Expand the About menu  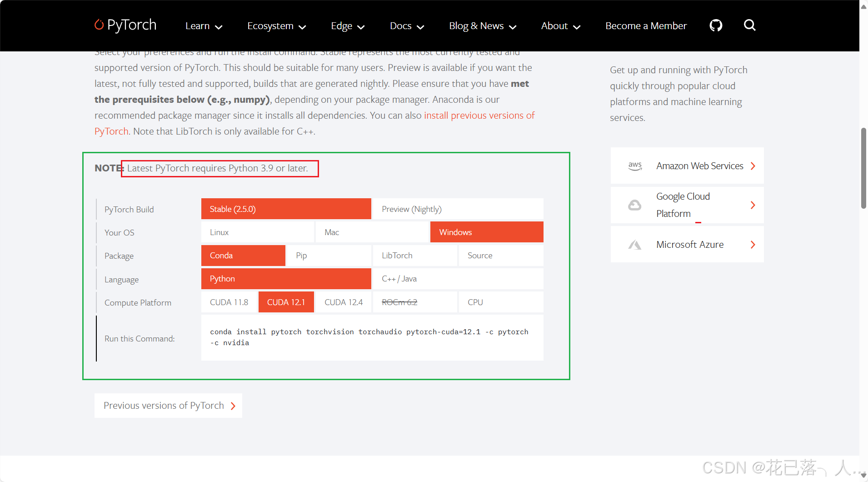[x=561, y=26]
